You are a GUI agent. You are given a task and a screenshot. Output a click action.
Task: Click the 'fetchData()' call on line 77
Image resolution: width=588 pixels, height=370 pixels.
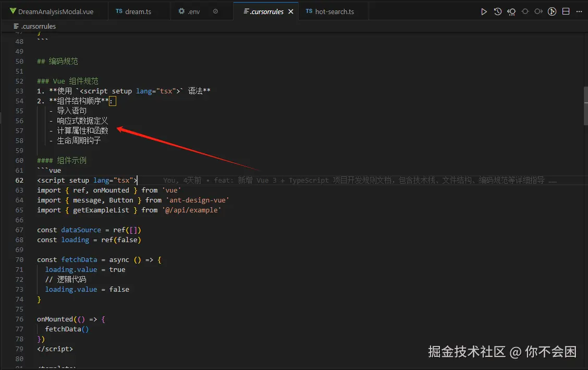(x=67, y=329)
